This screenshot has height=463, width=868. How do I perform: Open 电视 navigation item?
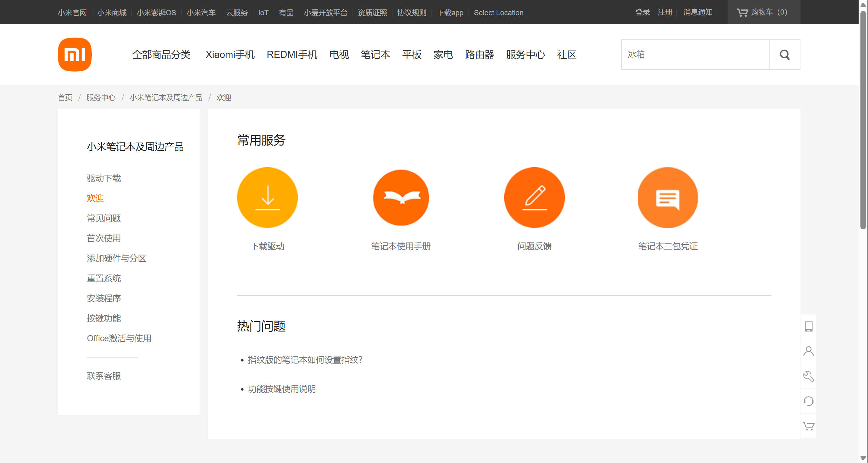coord(339,55)
